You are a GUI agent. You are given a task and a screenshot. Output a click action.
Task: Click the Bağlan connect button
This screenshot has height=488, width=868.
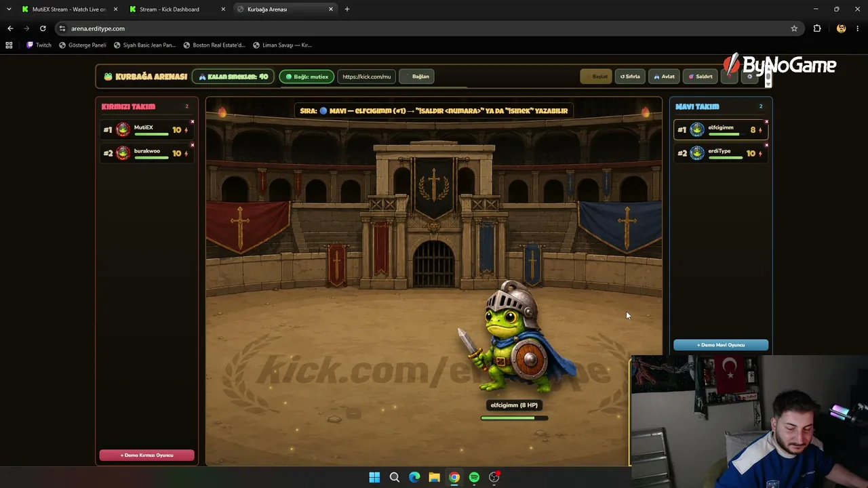(x=416, y=77)
